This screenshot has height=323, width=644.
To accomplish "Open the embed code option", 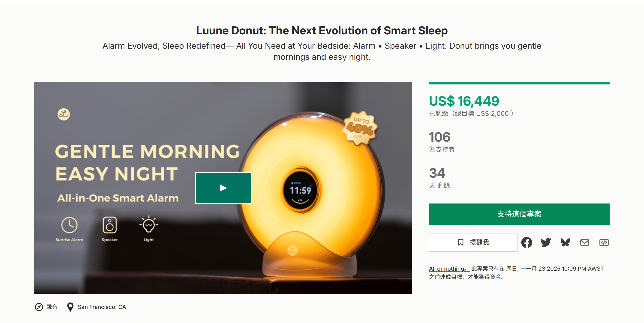I will [604, 242].
